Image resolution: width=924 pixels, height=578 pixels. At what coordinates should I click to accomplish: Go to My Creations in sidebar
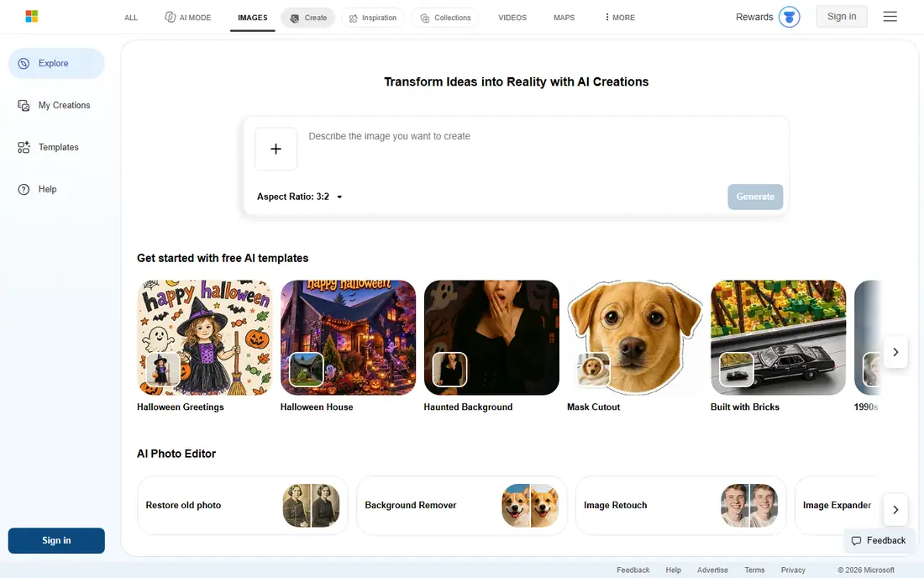(x=56, y=106)
